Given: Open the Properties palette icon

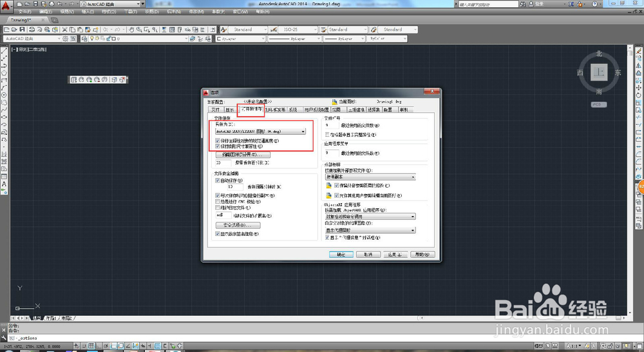Looking at the screenshot, I should [164, 30].
